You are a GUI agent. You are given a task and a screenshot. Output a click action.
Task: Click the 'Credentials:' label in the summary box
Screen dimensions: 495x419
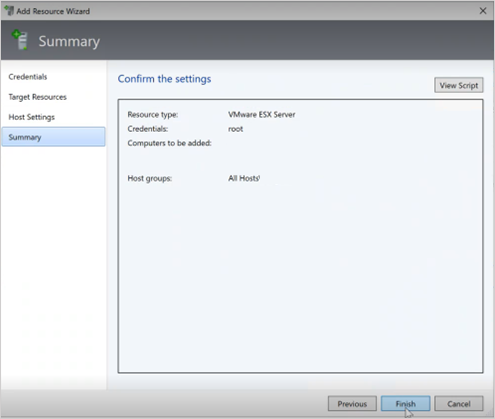click(x=148, y=129)
